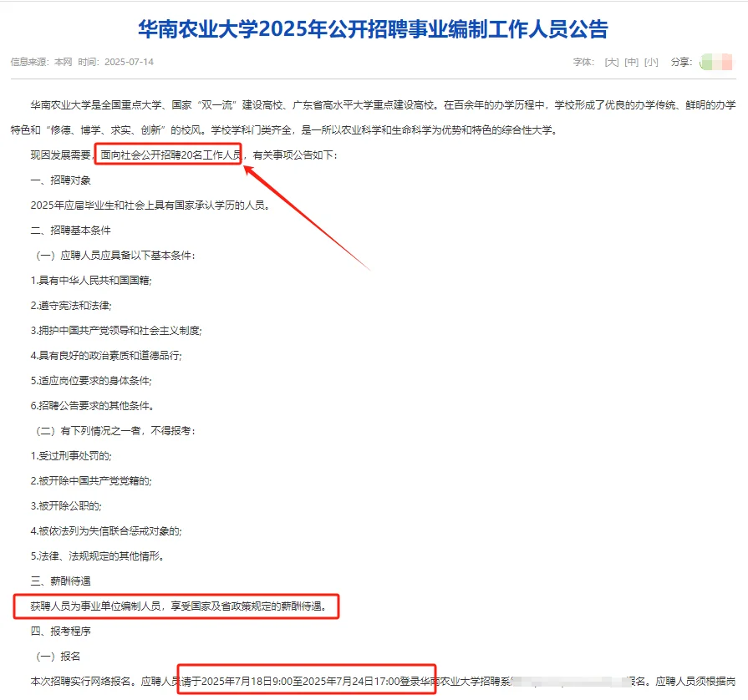
Task: Click text 本次招聘实行网络报名
Action: 80,682
